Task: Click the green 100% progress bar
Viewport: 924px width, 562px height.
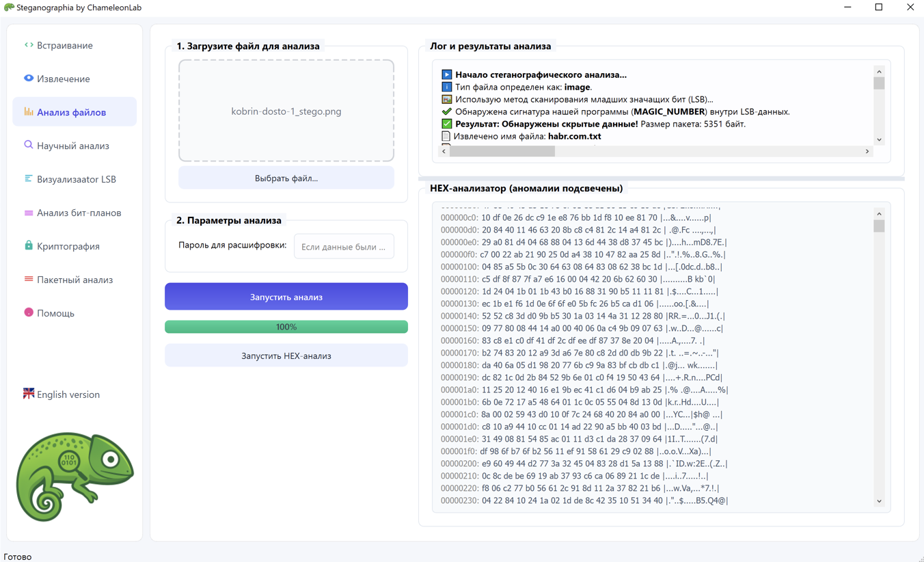Action: click(x=286, y=327)
